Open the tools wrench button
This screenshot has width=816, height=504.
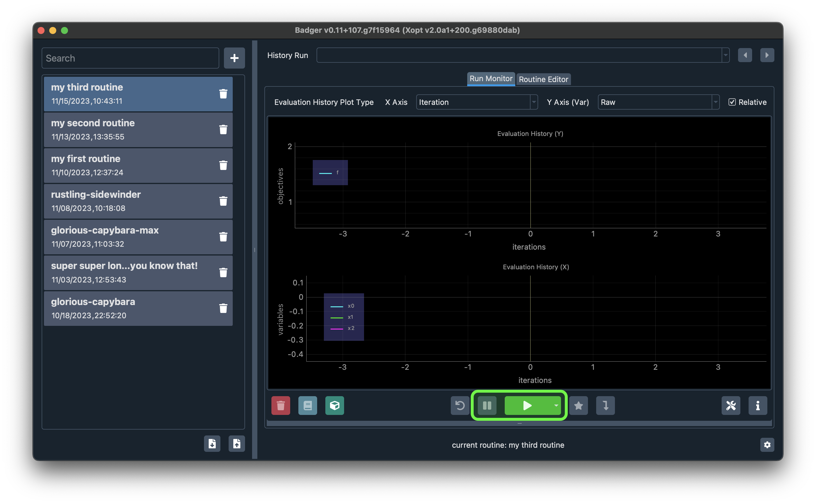tap(731, 405)
